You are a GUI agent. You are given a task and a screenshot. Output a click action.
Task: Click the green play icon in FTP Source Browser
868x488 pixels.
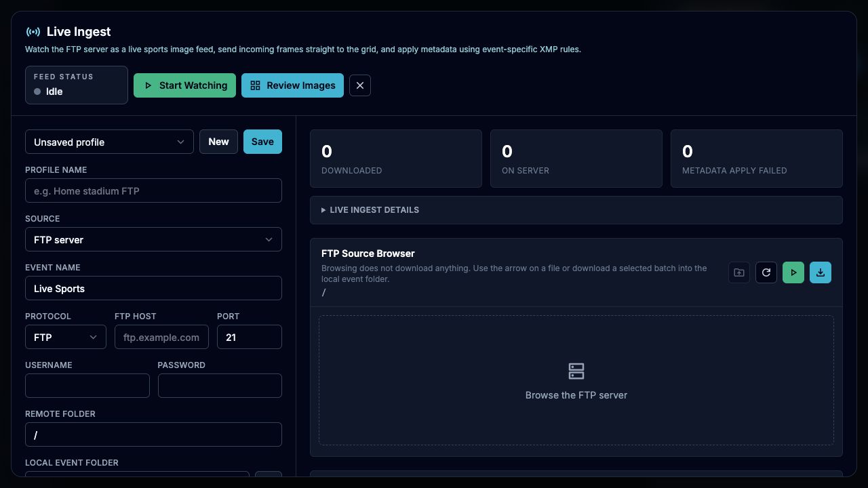coord(793,272)
